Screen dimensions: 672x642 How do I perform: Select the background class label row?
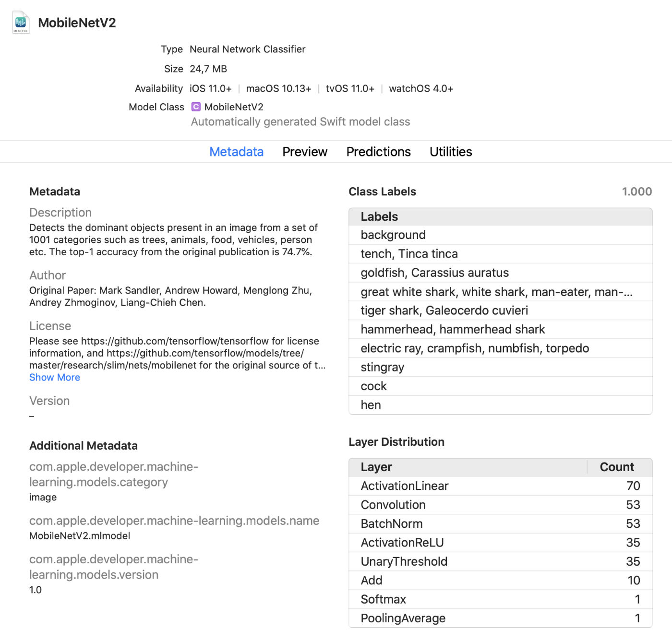393,235
